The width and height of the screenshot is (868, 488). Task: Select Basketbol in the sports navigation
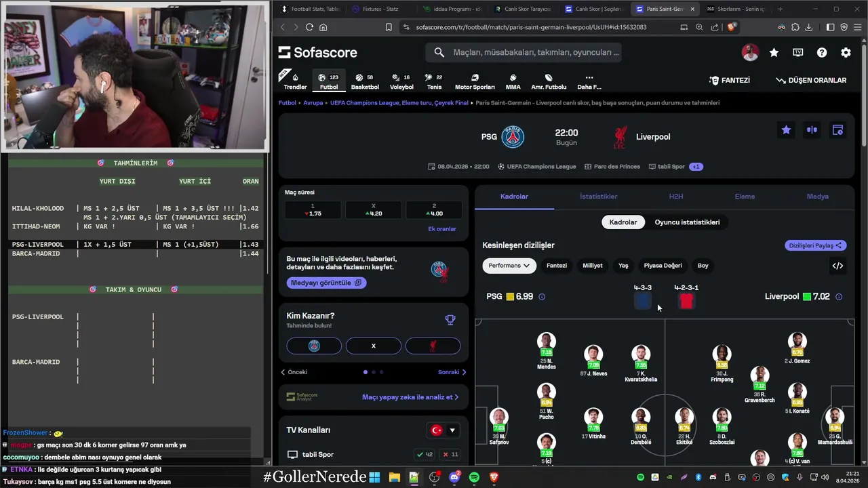(x=365, y=81)
